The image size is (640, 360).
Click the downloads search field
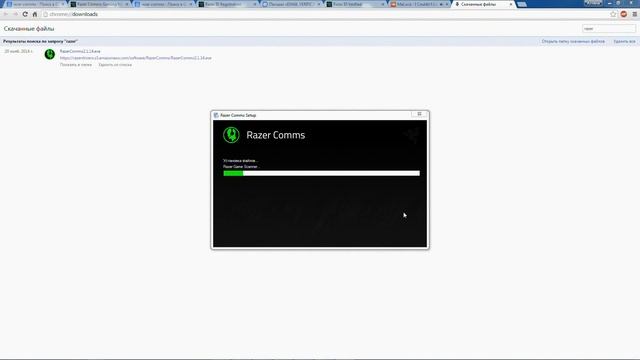pos(609,29)
